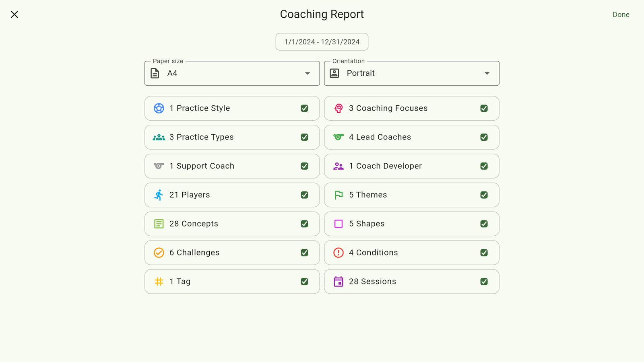The width and height of the screenshot is (644, 362).
Task: Open the Paper size dropdown
Action: (x=232, y=73)
